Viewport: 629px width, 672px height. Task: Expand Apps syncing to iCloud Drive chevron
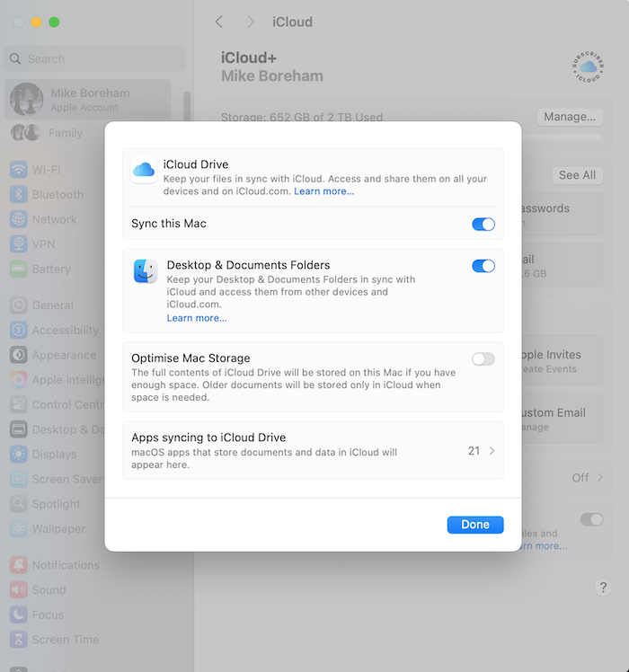coord(492,451)
